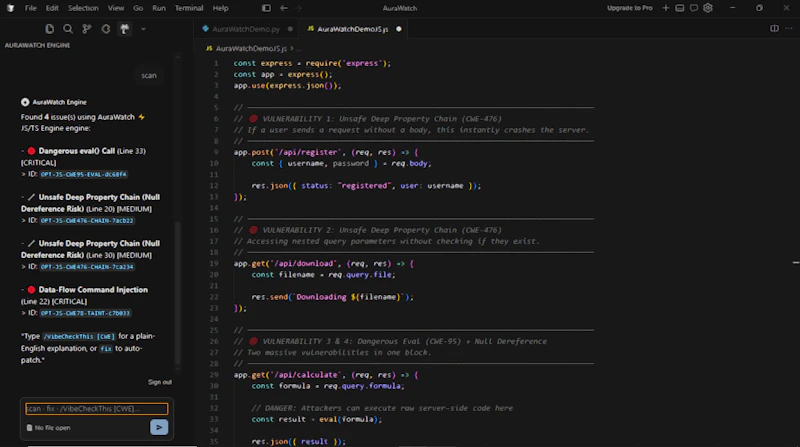
Task: Switch to the AuraWatchDemo.py tab
Action: coord(247,29)
